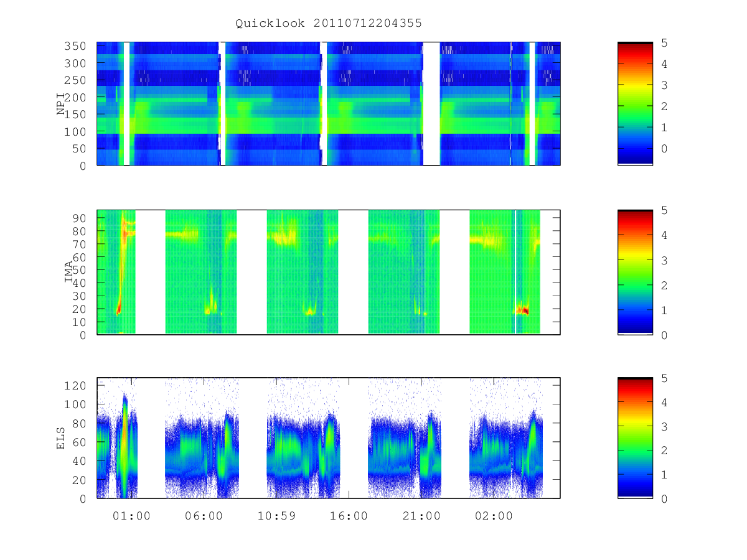
Task: Click the 1 label on ELS color bar
Action: coord(664,475)
